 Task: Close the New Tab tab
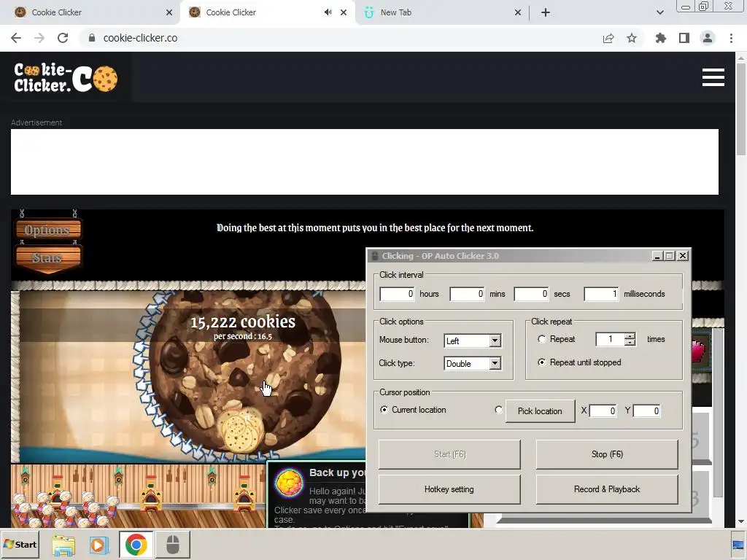pos(518,12)
